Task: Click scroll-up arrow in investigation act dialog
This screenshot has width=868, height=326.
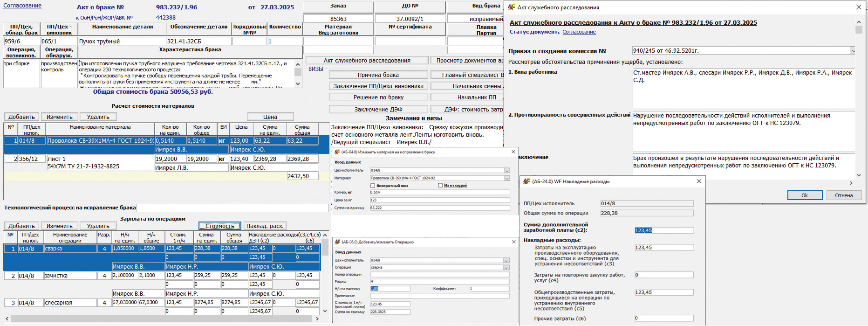Action: pos(859,22)
